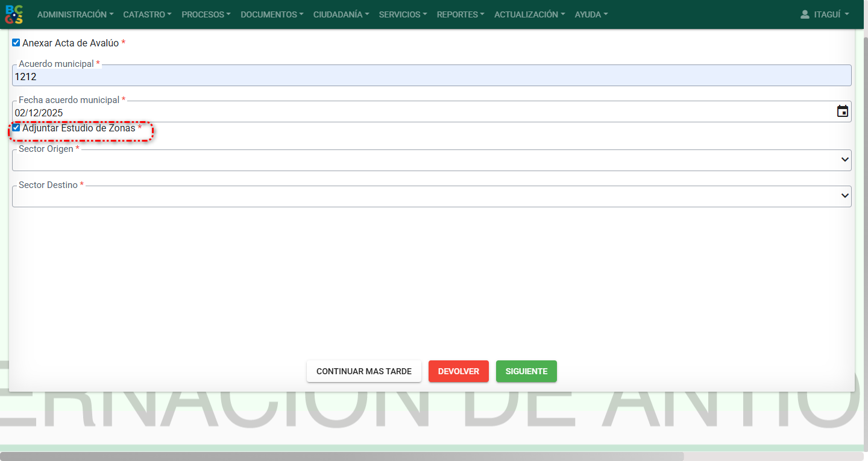
Task: Click the horizontal scrollbar at bottom
Action: point(342,456)
